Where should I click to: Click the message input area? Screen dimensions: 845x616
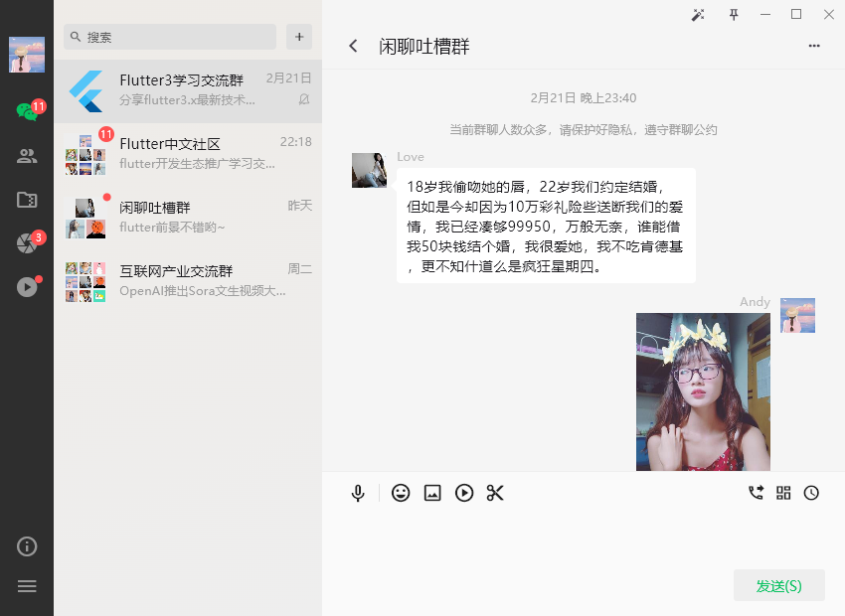tap(584, 539)
